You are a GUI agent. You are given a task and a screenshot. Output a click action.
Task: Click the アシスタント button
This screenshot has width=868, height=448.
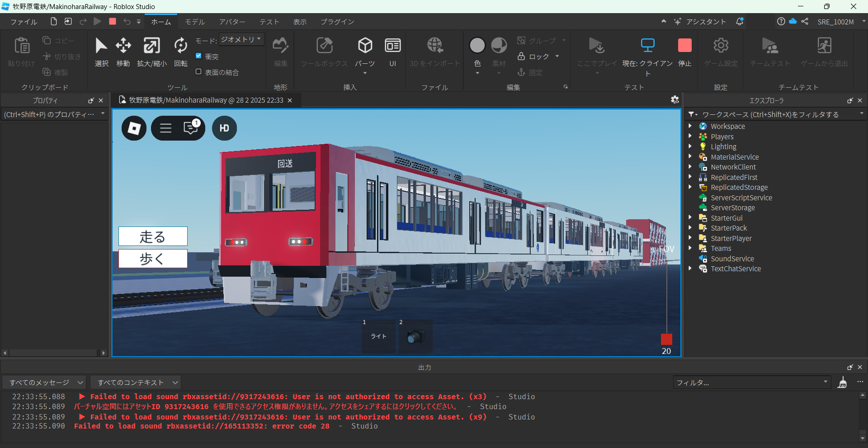(x=700, y=21)
